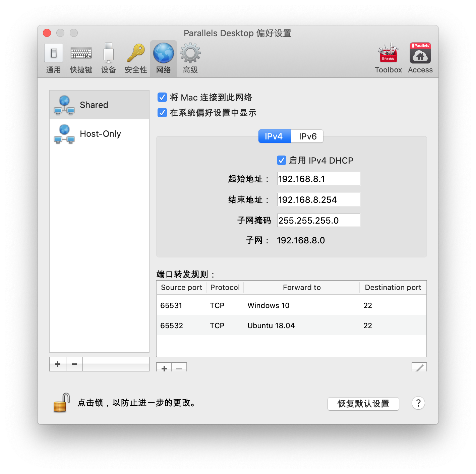Open the 安全性 security key pane

[136, 59]
